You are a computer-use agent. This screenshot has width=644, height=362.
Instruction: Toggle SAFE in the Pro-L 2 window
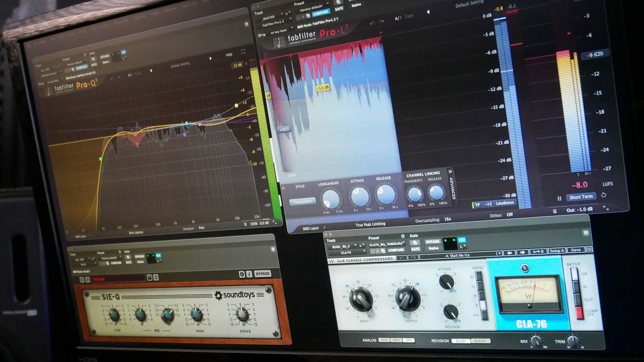click(x=339, y=9)
